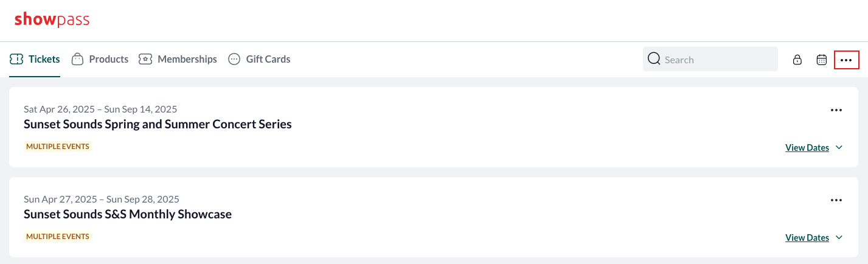Open three-dots menu for S&S Monthly Showcase
Screen dimensions: 868x264
[836, 200]
